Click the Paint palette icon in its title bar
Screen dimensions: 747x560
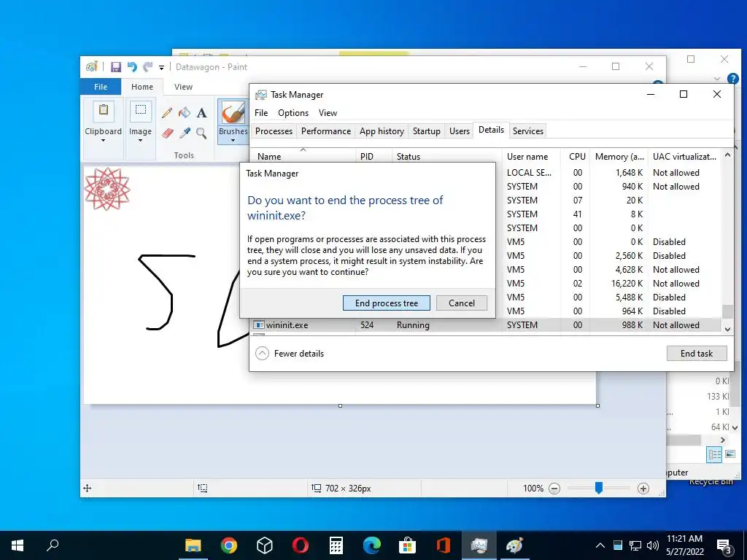point(91,67)
